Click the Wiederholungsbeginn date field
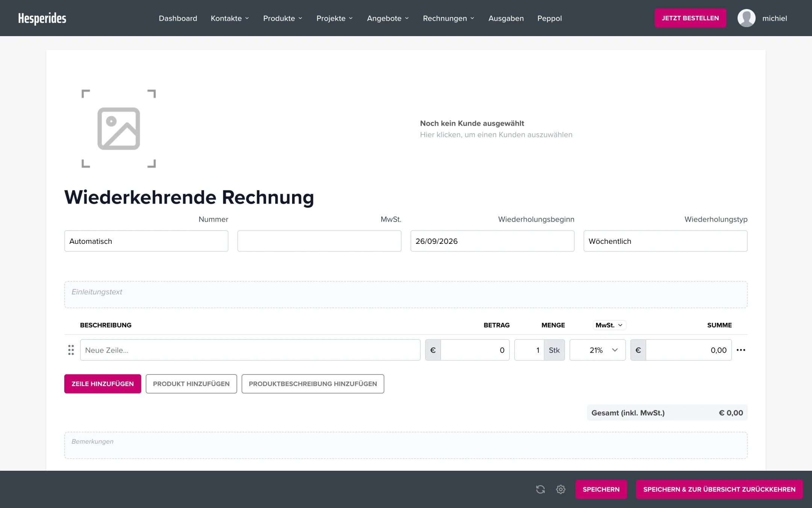The height and width of the screenshot is (508, 812). point(492,241)
